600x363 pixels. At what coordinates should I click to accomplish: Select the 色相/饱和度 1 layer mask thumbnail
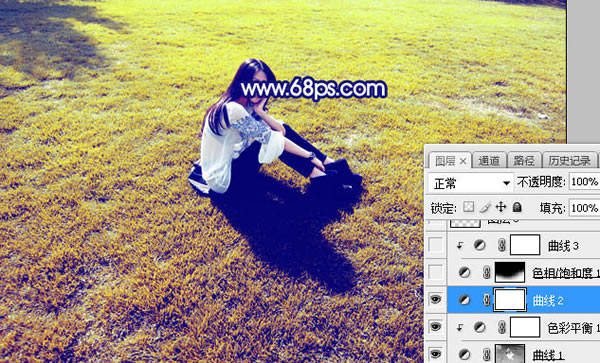[510, 272]
